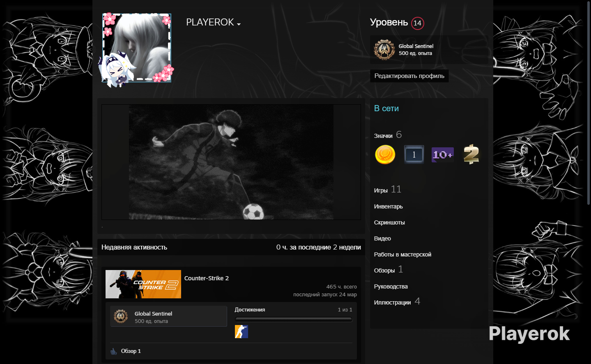Select the purple 10+ badge icon
Image resolution: width=591 pixels, height=364 pixels.
(442, 155)
